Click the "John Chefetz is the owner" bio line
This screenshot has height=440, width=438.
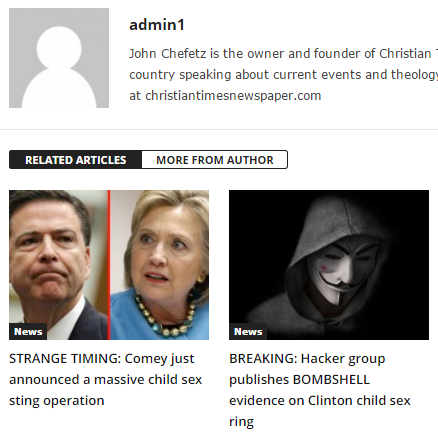(283, 54)
